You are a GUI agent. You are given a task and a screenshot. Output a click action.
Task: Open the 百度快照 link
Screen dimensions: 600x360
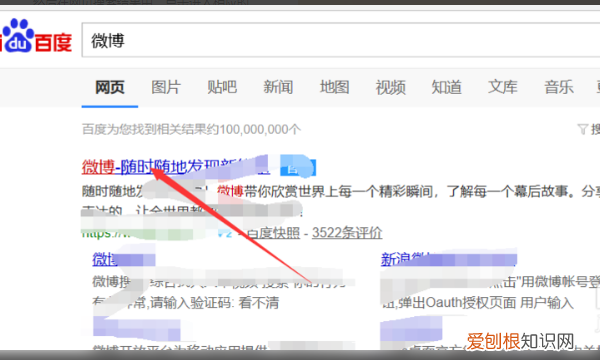point(273,233)
